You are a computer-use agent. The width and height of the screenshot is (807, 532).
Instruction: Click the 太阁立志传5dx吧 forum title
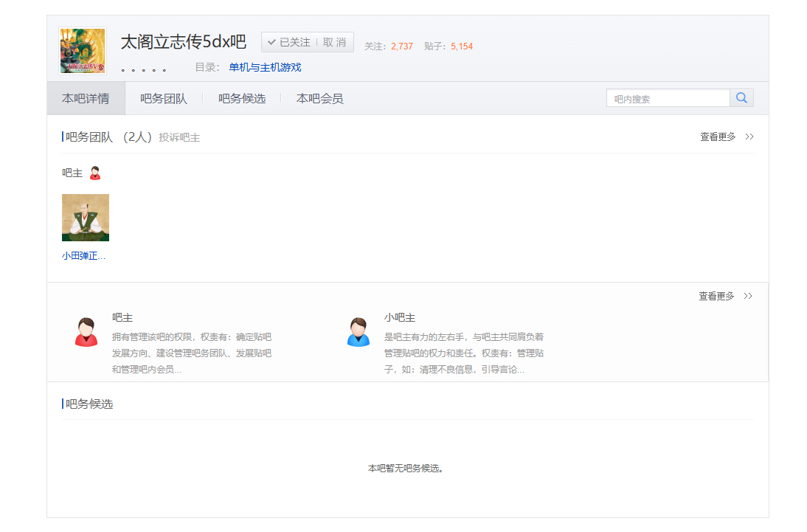184,42
